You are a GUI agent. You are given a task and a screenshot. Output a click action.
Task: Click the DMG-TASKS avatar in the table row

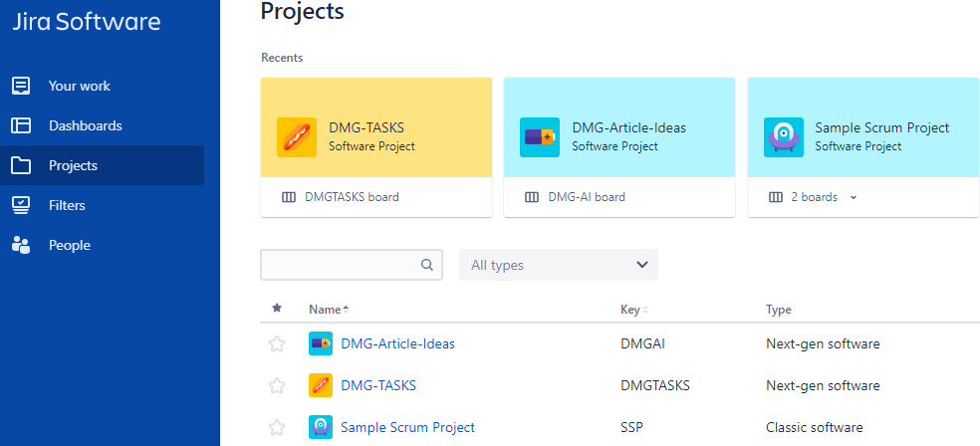pyautogui.click(x=321, y=385)
